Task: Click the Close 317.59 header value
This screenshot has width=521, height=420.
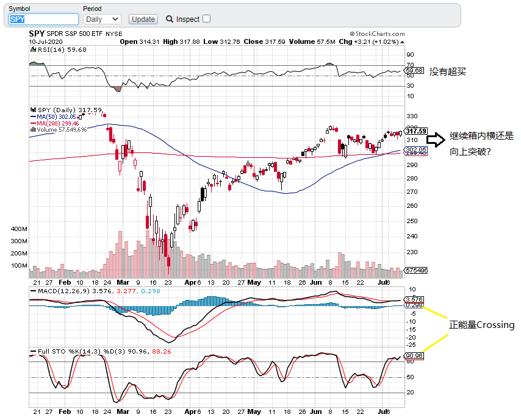Action: click(x=264, y=42)
